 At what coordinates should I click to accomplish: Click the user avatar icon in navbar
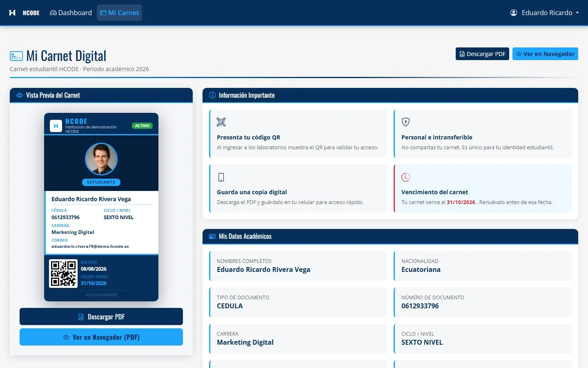[514, 13]
